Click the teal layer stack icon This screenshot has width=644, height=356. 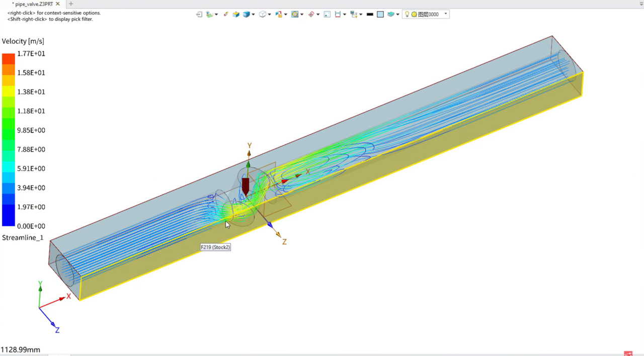tap(390, 15)
